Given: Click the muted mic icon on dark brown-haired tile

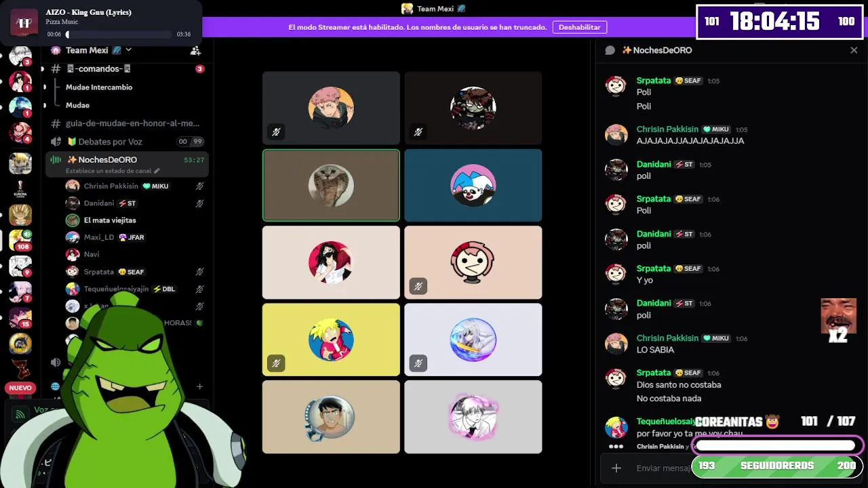Looking at the screenshot, I should tap(418, 132).
